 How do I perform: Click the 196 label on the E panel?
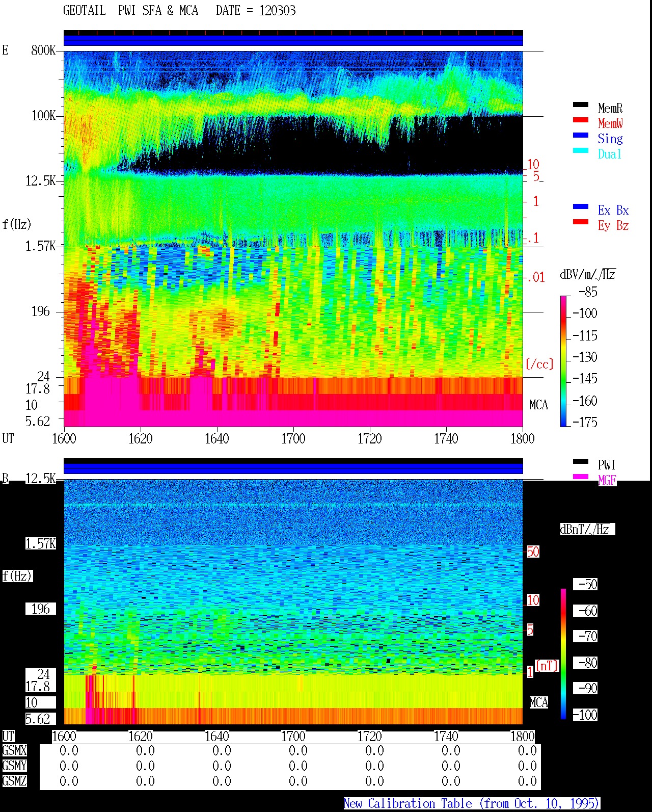[x=41, y=311]
